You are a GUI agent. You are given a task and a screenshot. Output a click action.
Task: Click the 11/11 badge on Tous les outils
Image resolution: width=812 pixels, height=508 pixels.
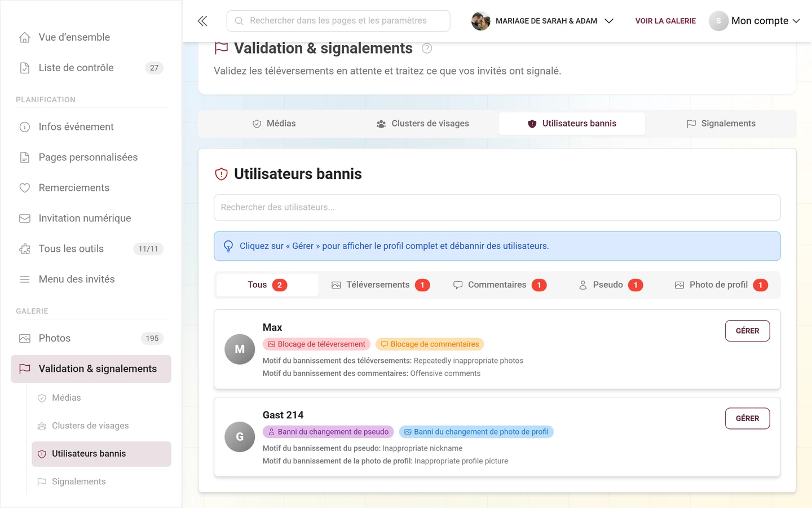click(148, 249)
